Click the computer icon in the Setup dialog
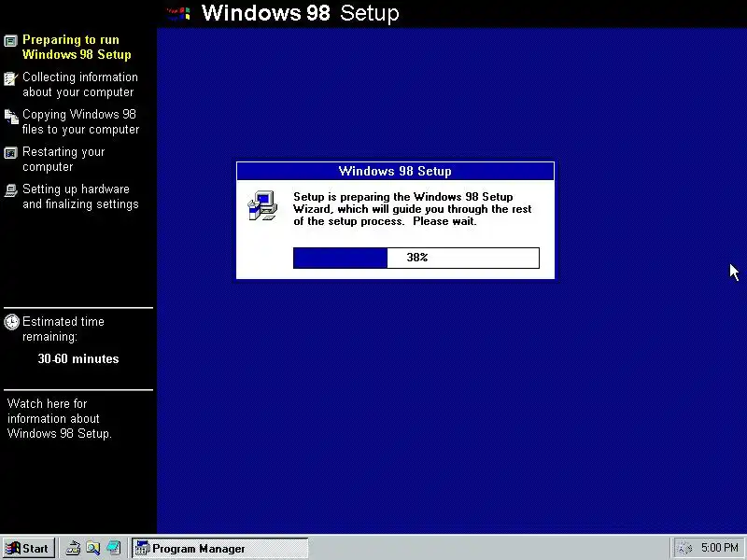Viewport: 747px width, 560px height. click(262, 205)
